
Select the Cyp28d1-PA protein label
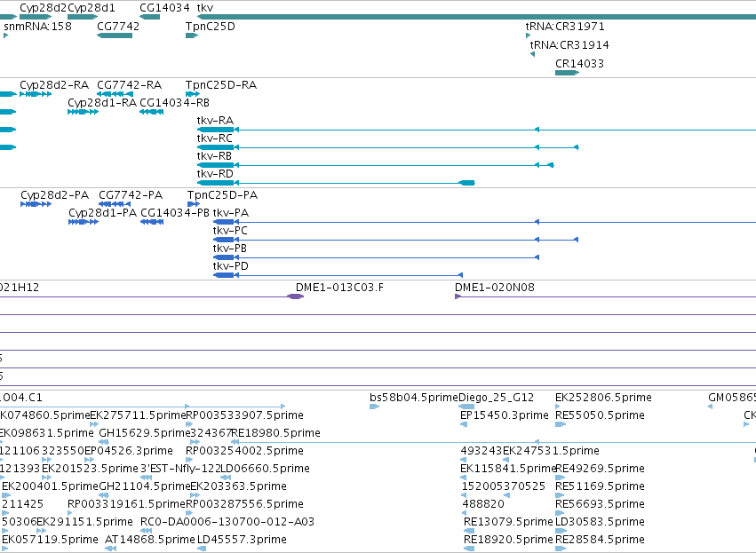[x=103, y=213]
